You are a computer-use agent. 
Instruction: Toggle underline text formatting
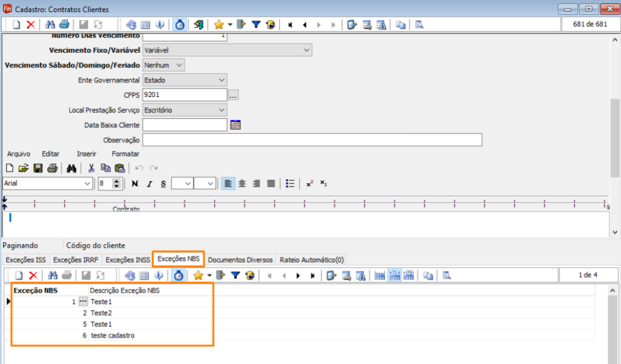pos(163,184)
